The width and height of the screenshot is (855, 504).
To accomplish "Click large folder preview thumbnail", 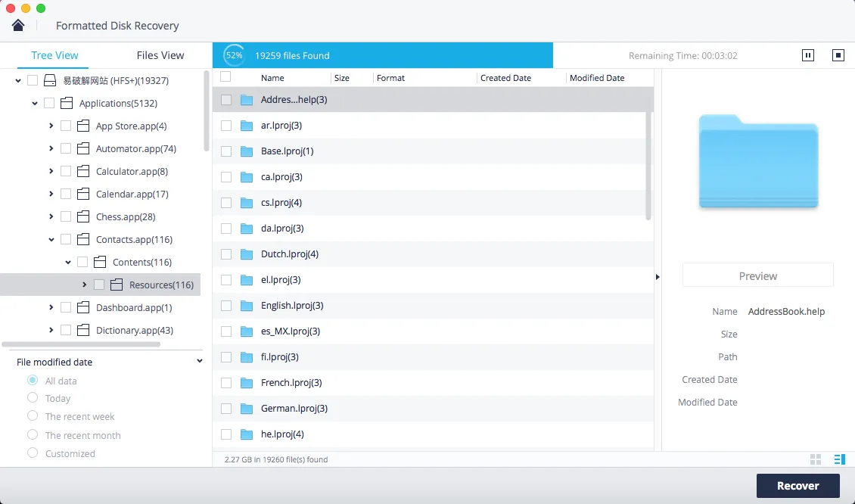I will 758,161.
